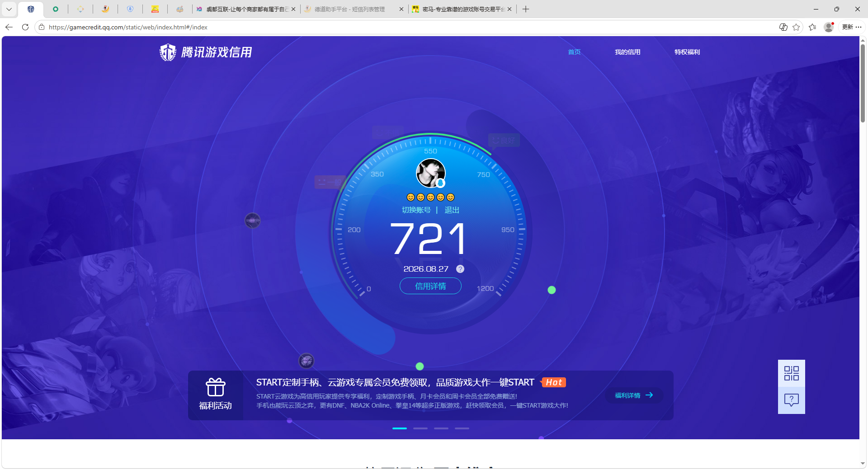Screen dimensions: 868x470
Task: Click the gift box welfare activity icon
Action: 216,387
